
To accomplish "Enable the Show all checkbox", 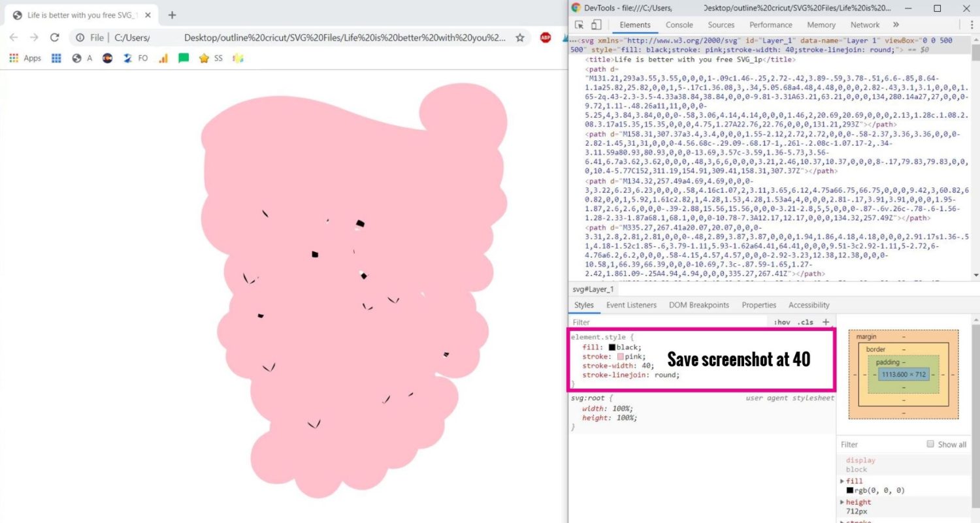I will tap(930, 444).
